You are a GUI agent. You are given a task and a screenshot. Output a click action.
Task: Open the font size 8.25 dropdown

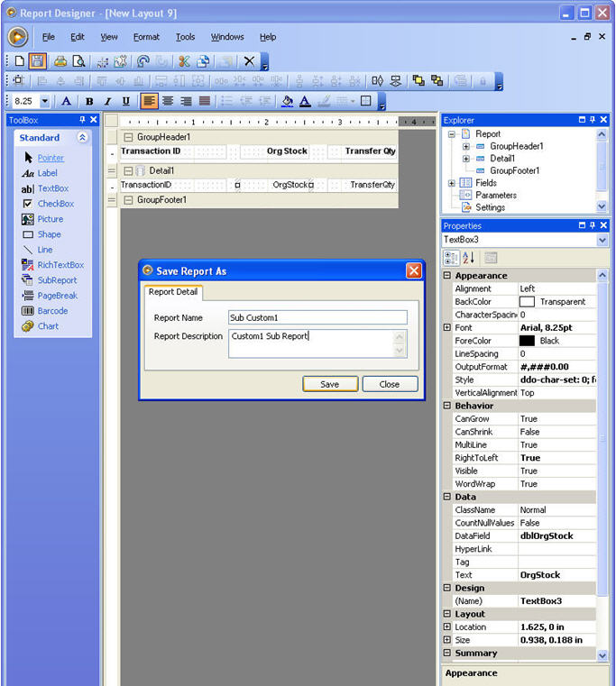(x=45, y=101)
